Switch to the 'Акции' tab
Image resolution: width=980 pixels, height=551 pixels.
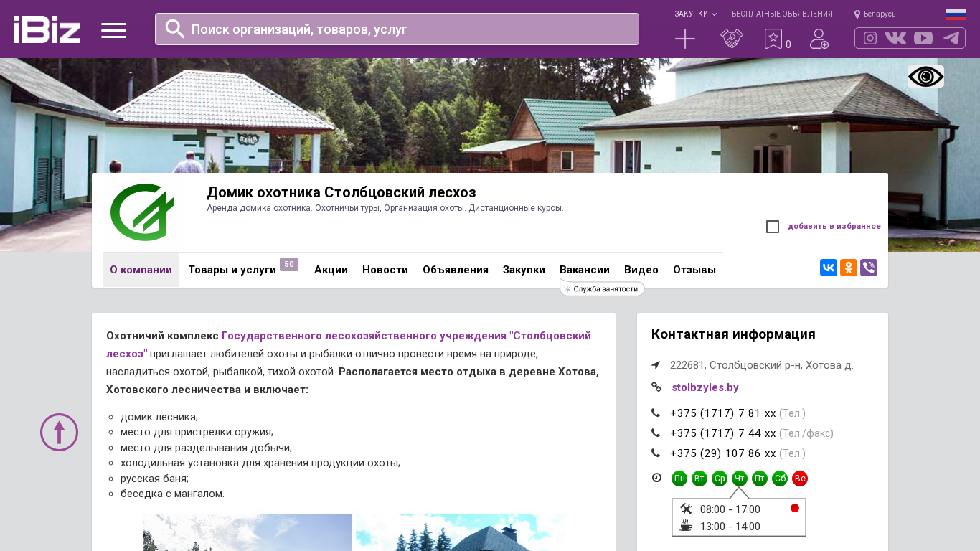coord(331,270)
